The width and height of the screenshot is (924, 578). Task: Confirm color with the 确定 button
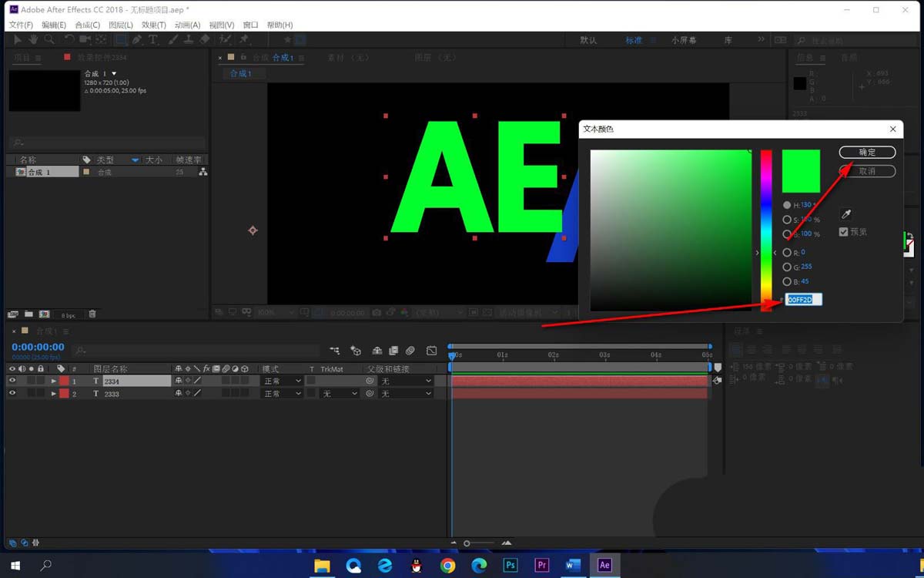coord(867,152)
